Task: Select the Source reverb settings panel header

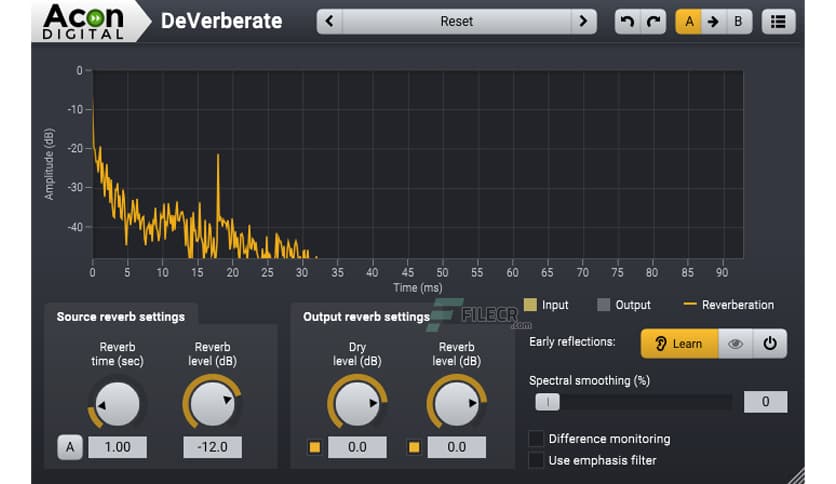Action: point(121,317)
